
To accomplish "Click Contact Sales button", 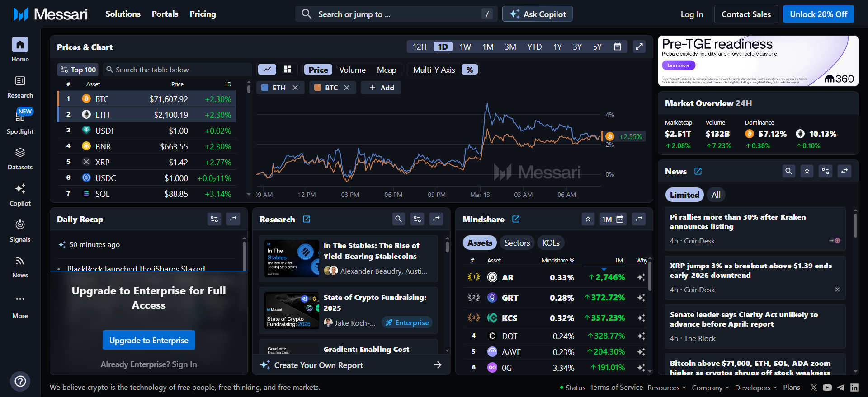I will coord(746,14).
